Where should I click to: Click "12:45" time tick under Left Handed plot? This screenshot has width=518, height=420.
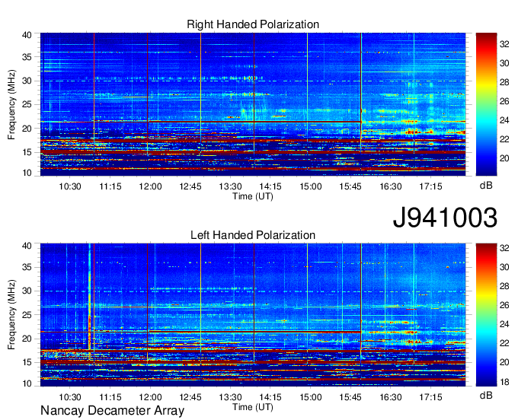(x=190, y=397)
